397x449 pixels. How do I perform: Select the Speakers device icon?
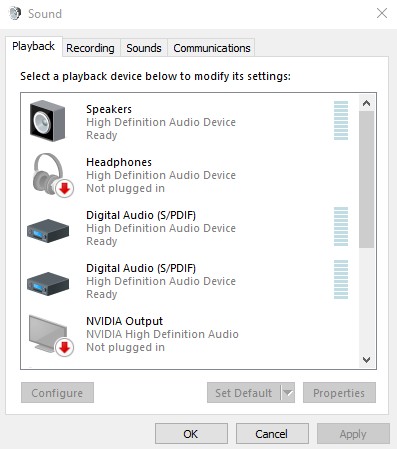tap(47, 121)
